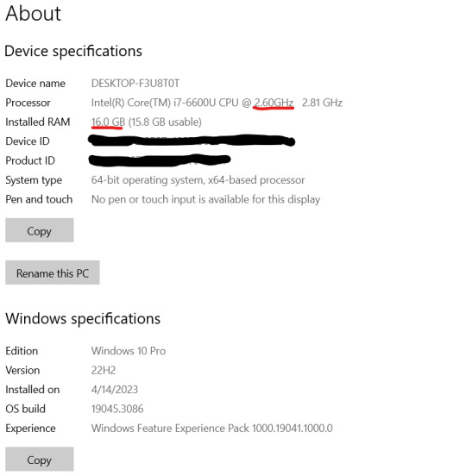466x476 pixels.
Task: Click the Version label
Action: [22, 370]
